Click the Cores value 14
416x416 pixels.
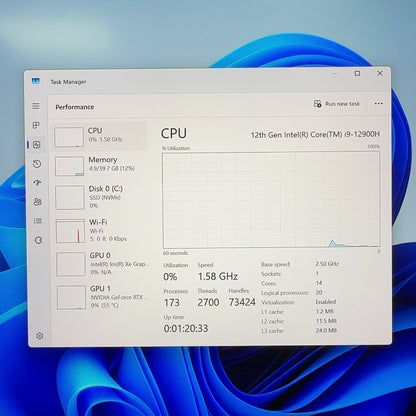[319, 283]
